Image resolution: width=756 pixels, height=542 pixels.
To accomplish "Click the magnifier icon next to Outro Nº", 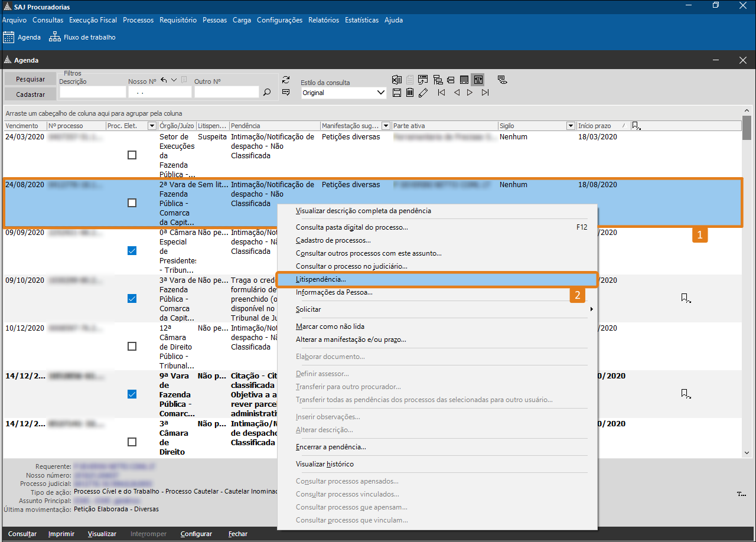I will 267,92.
